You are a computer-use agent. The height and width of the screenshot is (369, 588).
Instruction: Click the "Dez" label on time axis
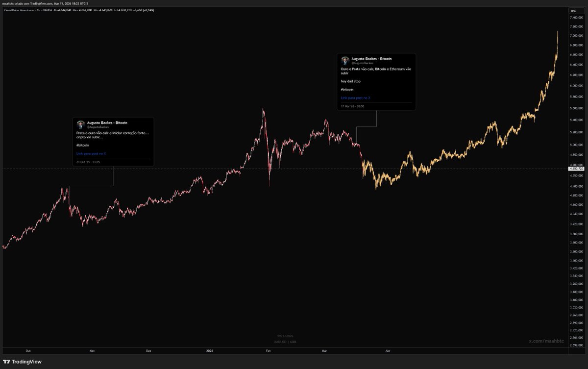[x=149, y=351]
